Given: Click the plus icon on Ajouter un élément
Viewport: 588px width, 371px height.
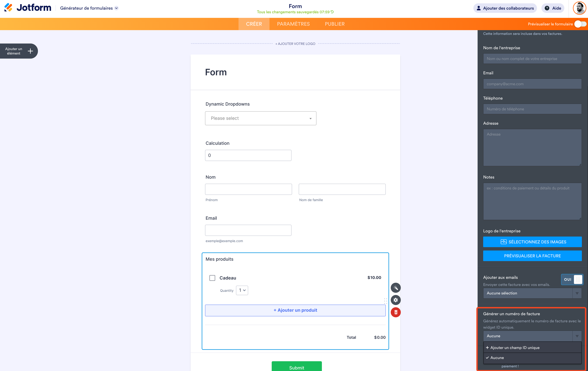Looking at the screenshot, I should 30,51.
